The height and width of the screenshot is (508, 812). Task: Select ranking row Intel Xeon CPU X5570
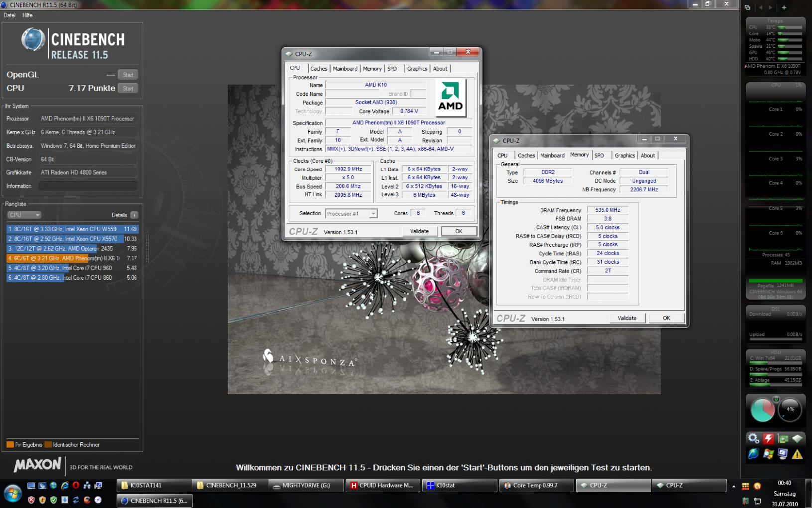point(73,239)
